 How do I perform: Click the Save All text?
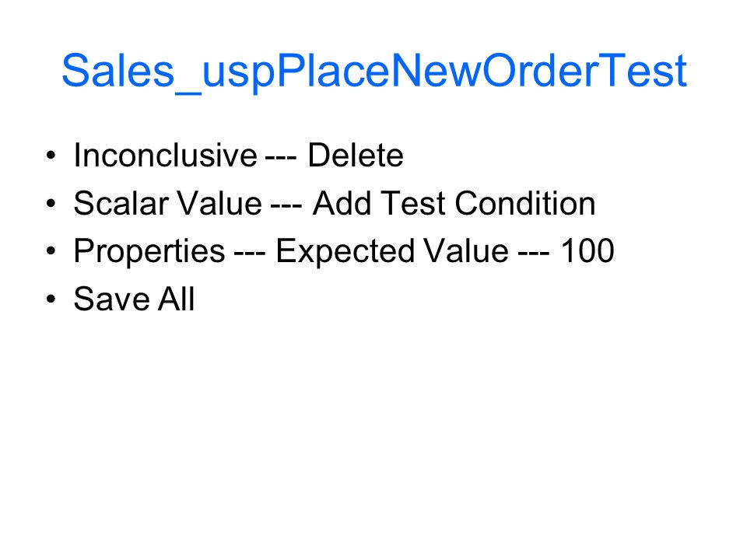134,299
